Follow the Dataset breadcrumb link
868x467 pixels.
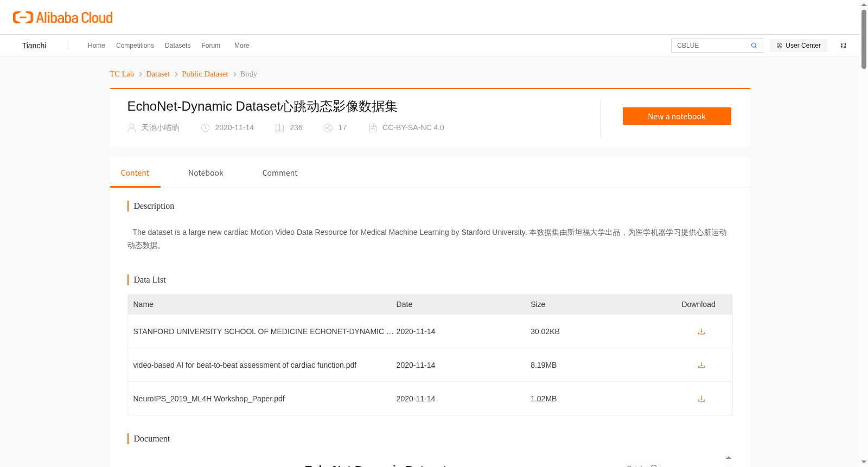[158, 74]
